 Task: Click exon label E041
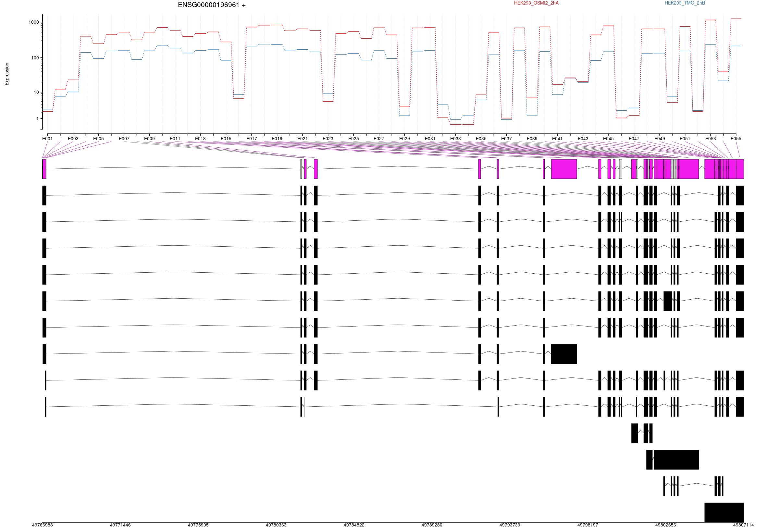click(x=557, y=139)
